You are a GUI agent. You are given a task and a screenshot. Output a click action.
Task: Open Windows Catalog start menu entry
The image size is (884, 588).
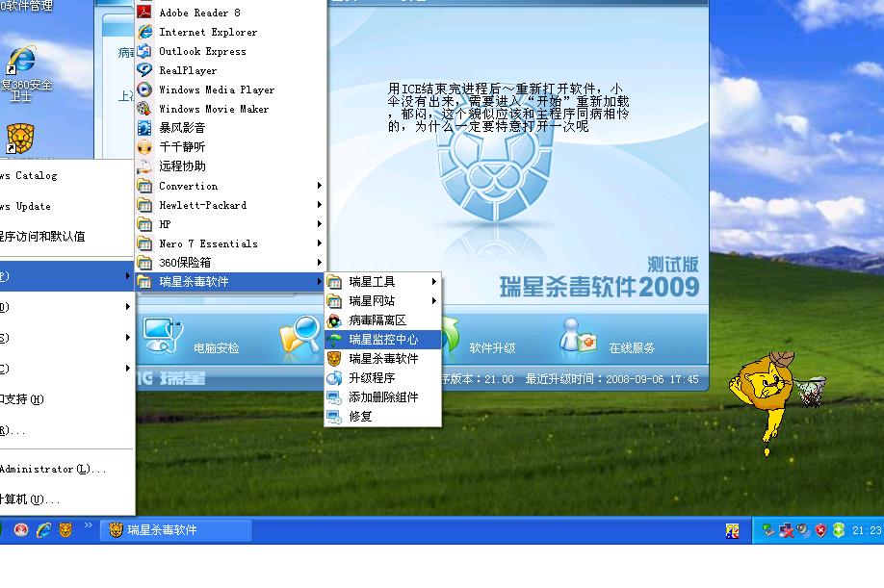(x=66, y=176)
